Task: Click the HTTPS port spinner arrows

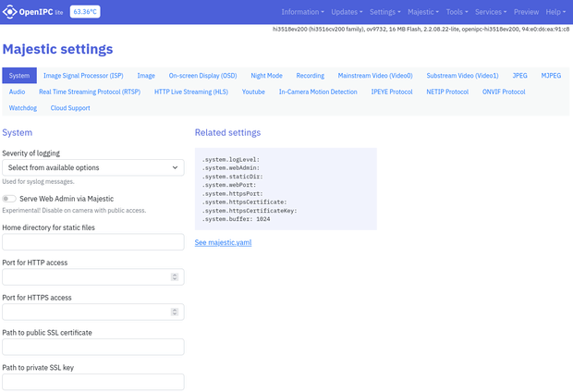Action: click(175, 312)
